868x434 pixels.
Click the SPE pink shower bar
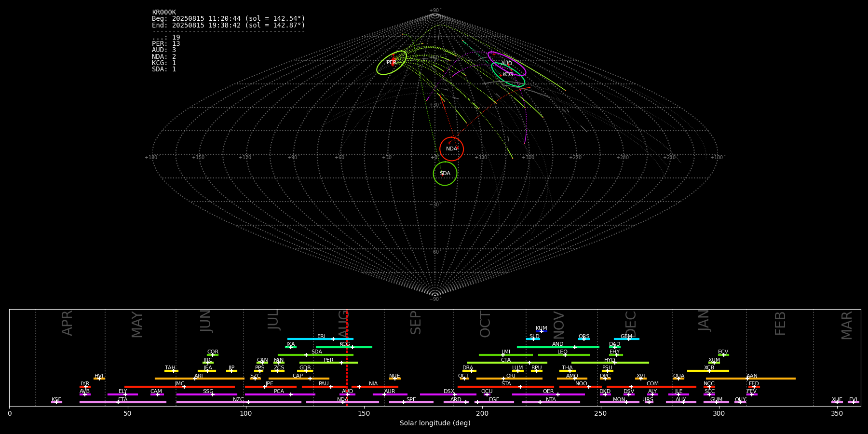point(411,402)
